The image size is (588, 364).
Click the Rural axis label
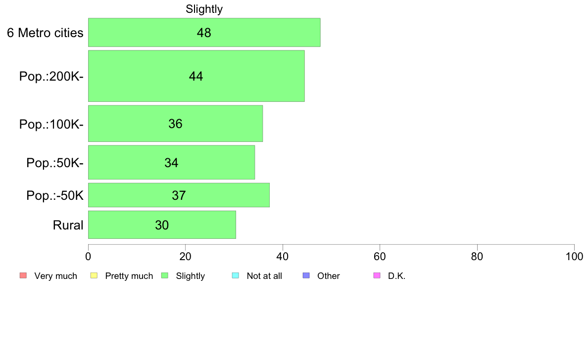(68, 225)
